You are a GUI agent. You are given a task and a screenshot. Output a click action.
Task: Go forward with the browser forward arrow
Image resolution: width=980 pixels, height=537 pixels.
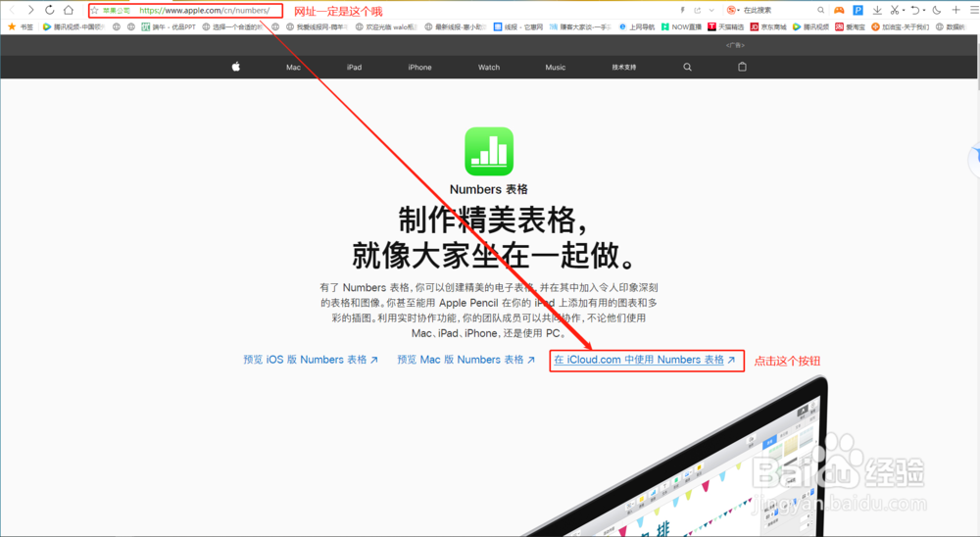click(x=30, y=10)
